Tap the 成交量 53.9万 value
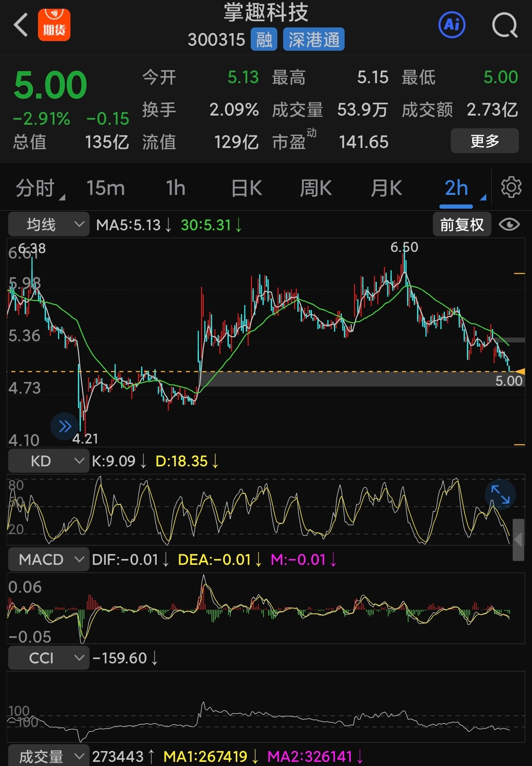Image resolution: width=532 pixels, height=766 pixels. (x=362, y=110)
